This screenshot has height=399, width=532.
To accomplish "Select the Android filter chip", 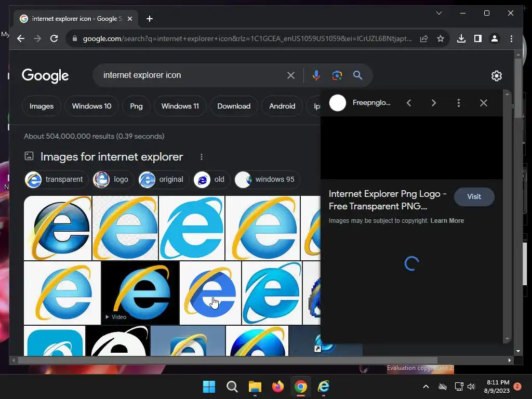I will tap(282, 106).
